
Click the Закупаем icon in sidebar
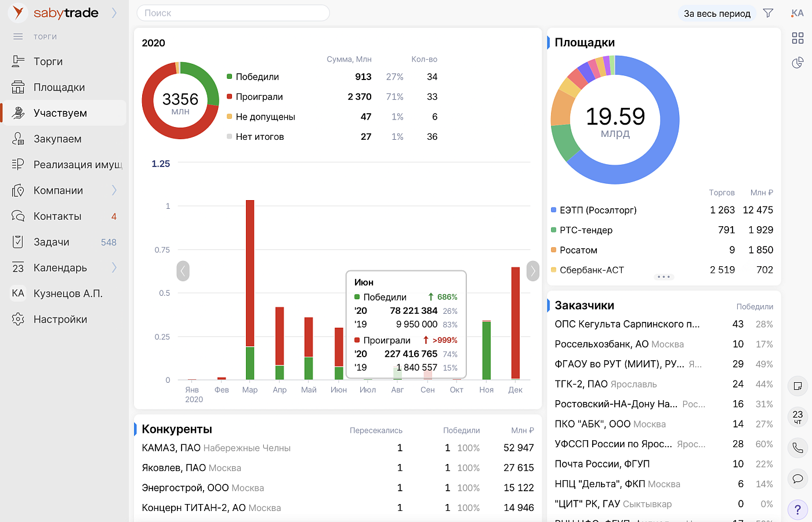point(19,139)
